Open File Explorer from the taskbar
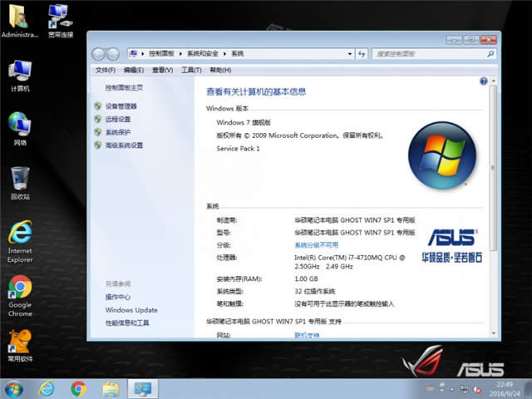The image size is (532, 399). 111,388
